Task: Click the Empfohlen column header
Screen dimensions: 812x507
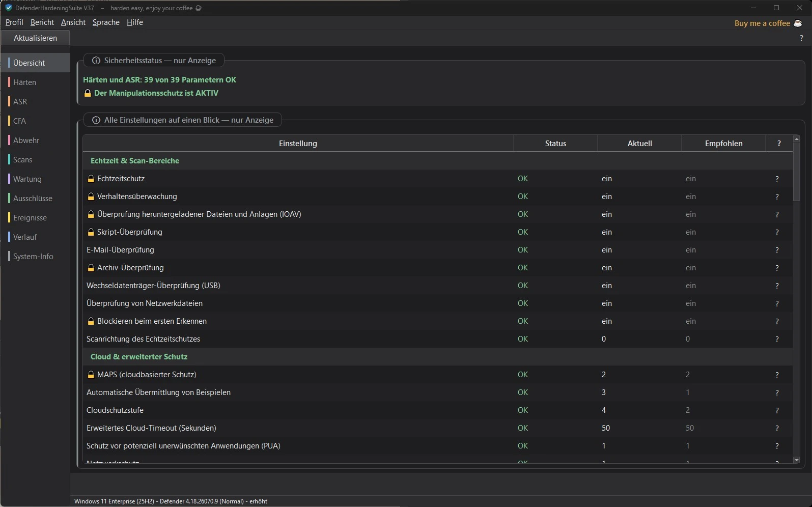Action: click(723, 144)
